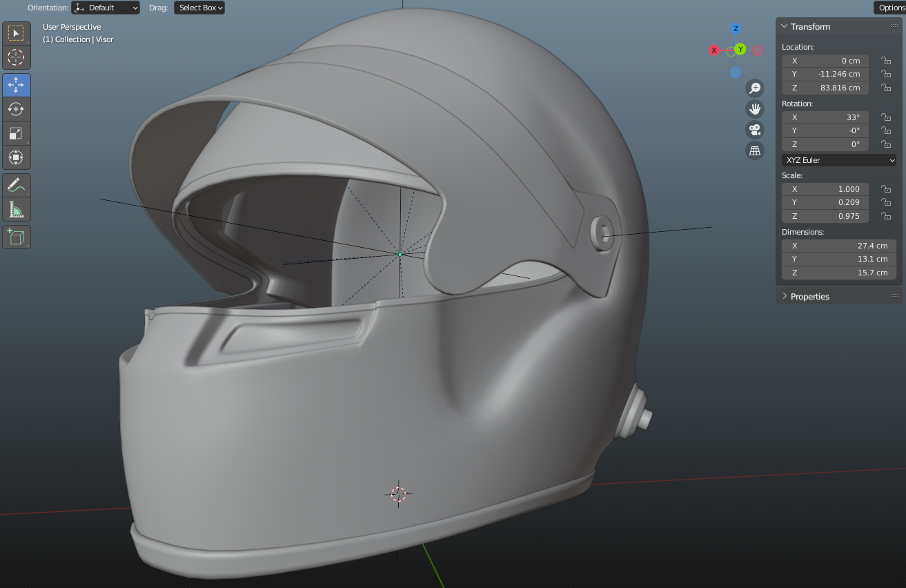Select the Rotate tool

pos(16,108)
